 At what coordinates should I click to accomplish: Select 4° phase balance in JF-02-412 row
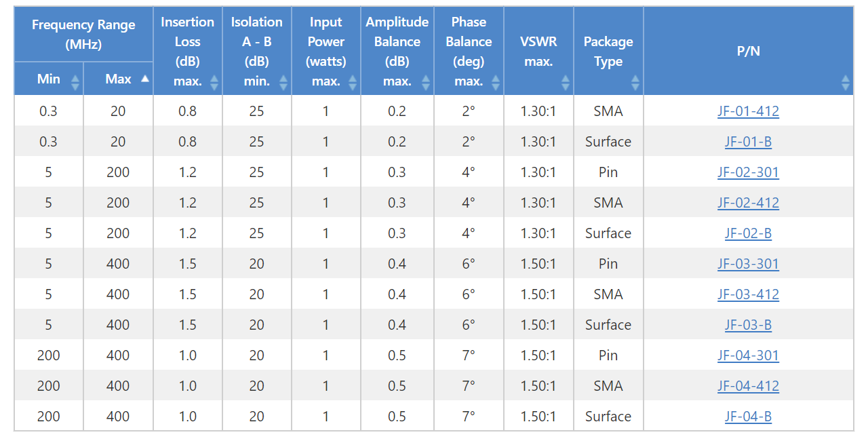469,203
